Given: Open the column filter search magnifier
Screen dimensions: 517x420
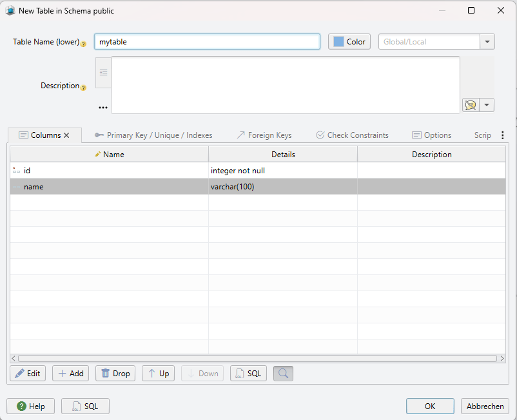Looking at the screenshot, I should click(283, 373).
